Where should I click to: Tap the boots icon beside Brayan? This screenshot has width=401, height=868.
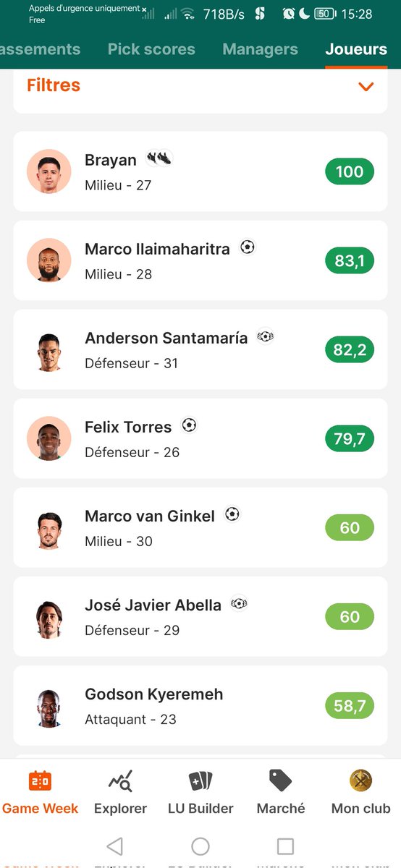pyautogui.click(x=159, y=158)
